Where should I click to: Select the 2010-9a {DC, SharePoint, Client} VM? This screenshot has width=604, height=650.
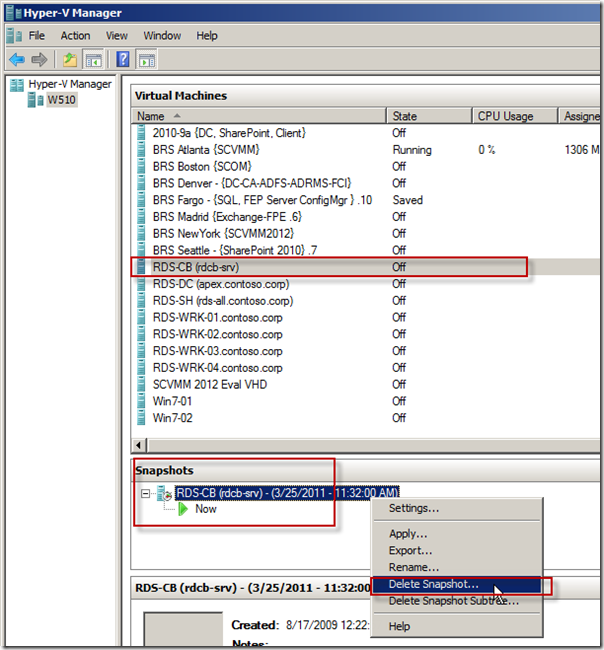click(229, 133)
